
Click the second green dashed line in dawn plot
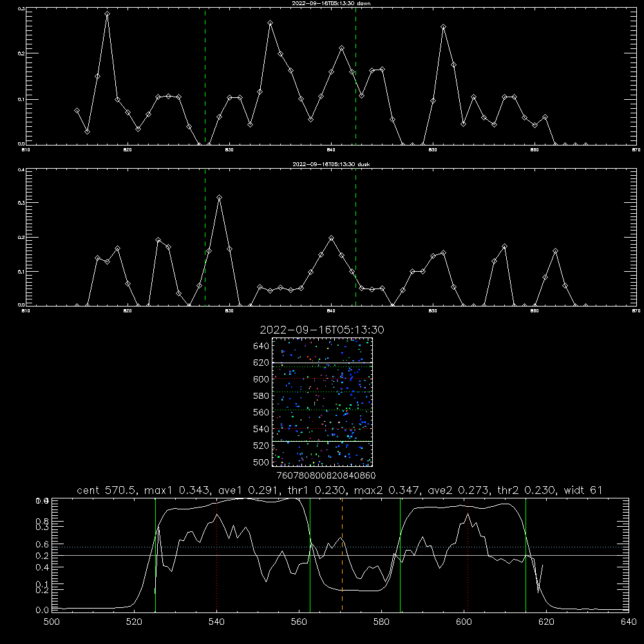[x=355, y=76]
